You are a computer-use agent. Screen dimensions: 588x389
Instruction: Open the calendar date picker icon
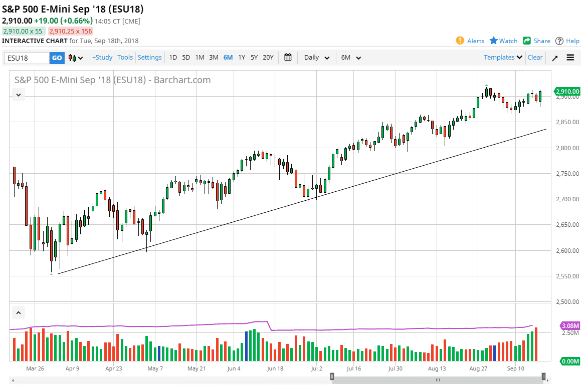(x=288, y=58)
